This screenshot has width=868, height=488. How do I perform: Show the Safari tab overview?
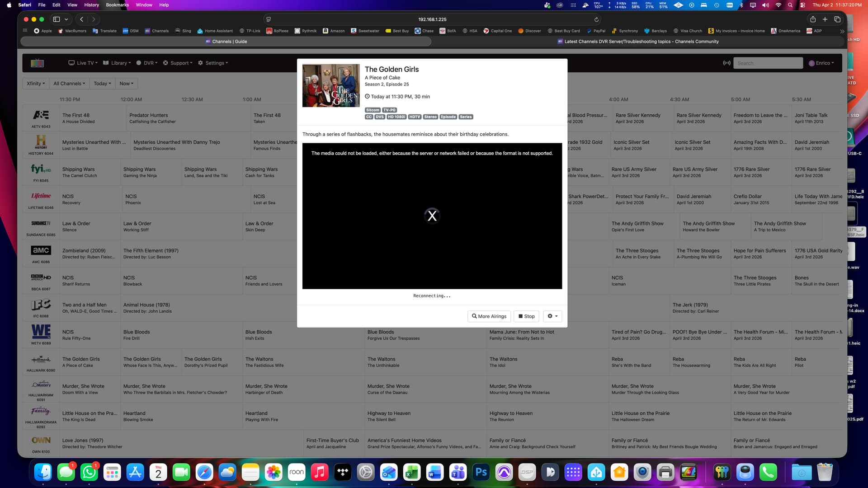(837, 19)
